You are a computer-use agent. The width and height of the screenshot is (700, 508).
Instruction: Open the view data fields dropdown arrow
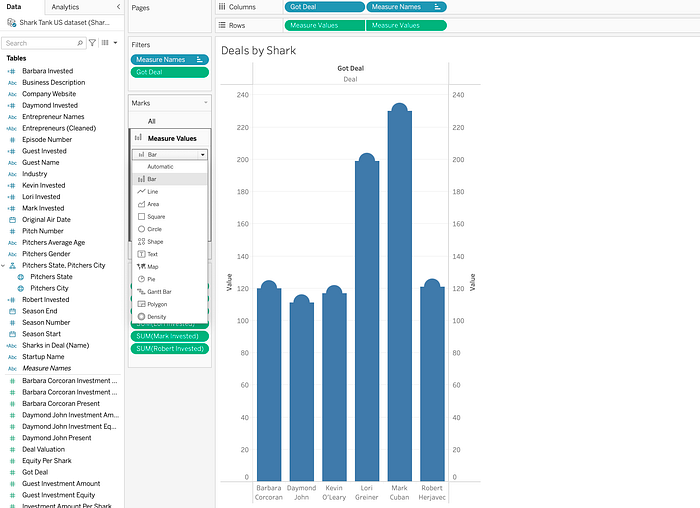pyautogui.click(x=115, y=43)
